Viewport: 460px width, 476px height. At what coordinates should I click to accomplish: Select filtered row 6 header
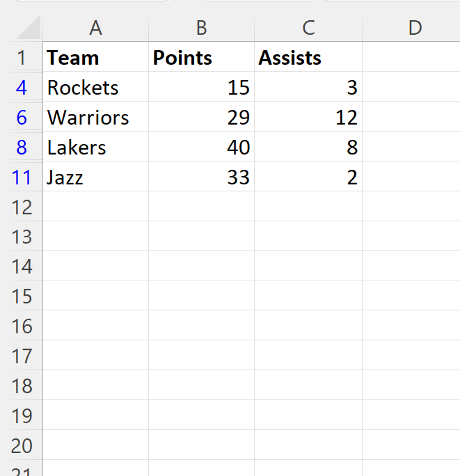coord(22,118)
